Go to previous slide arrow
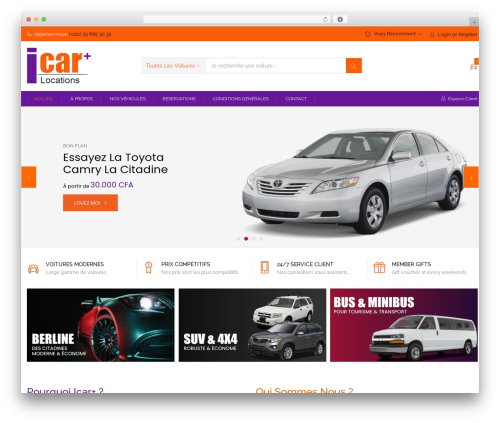The image size is (500, 423). click(29, 177)
